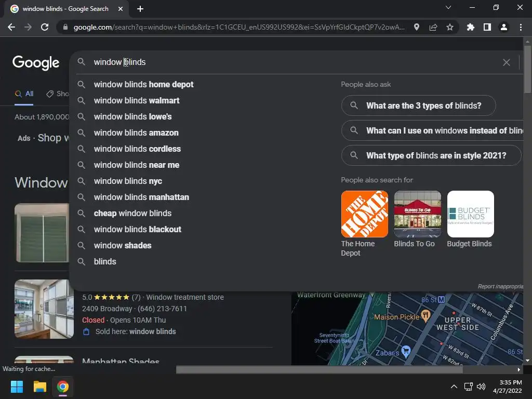This screenshot has height=399, width=532.
Task: Open the Chrome profile icon
Action: pyautogui.click(x=504, y=27)
